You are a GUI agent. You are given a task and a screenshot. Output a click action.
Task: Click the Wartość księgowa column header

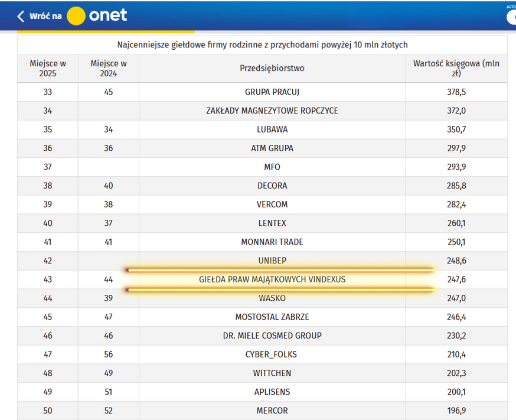coord(456,68)
